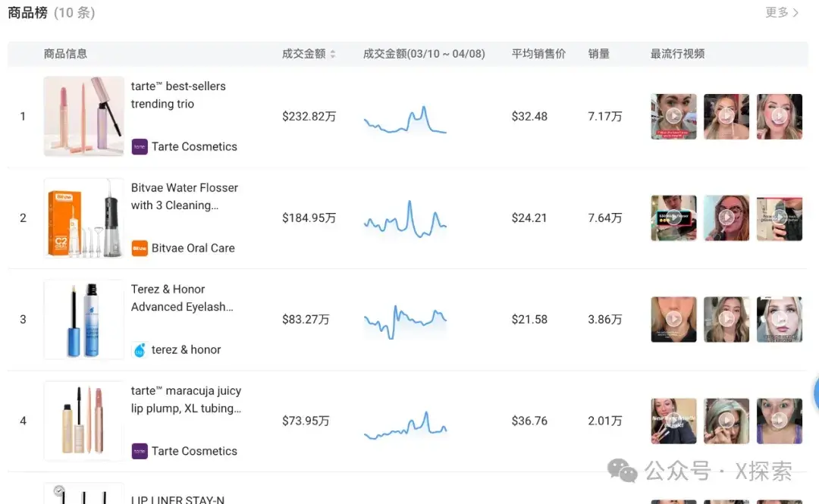Play third popular video for Bitvae Water Flosser
This screenshot has width=819, height=504.
point(780,218)
